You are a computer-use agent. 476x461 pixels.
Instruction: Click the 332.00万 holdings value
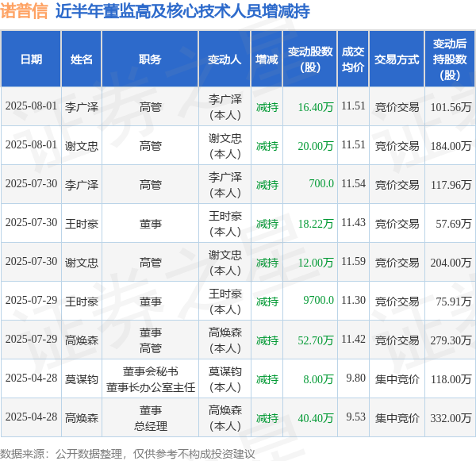[x=451, y=418]
